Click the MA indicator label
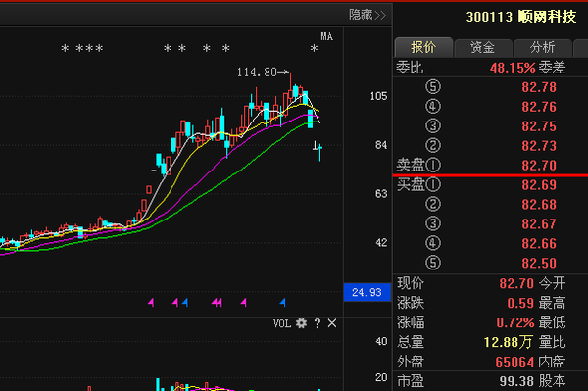This screenshot has height=391, width=588. click(x=326, y=36)
